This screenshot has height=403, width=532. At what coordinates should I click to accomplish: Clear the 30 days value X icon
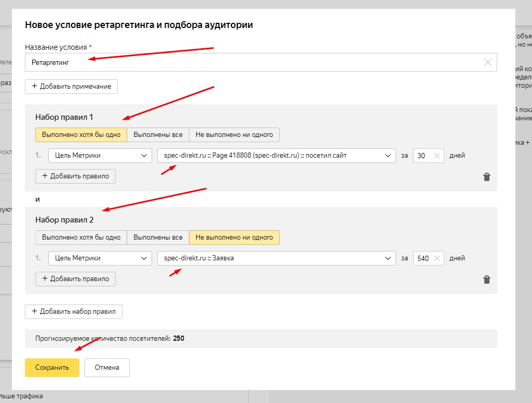pos(436,156)
